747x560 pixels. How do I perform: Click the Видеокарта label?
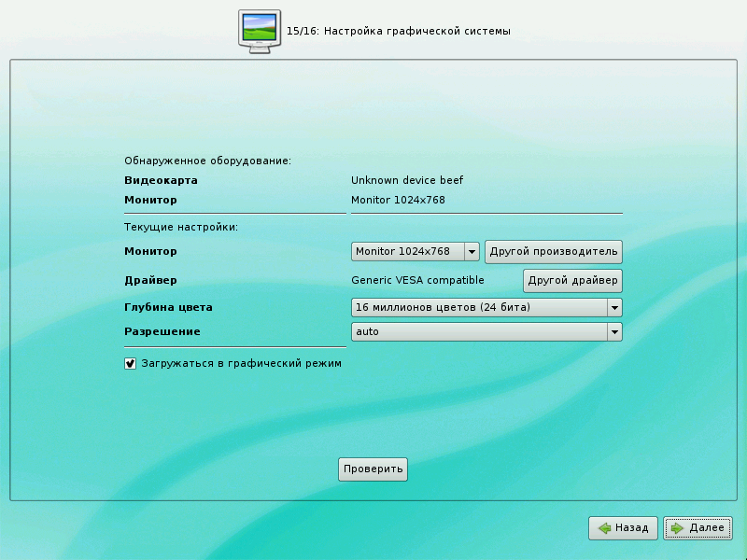tap(161, 180)
